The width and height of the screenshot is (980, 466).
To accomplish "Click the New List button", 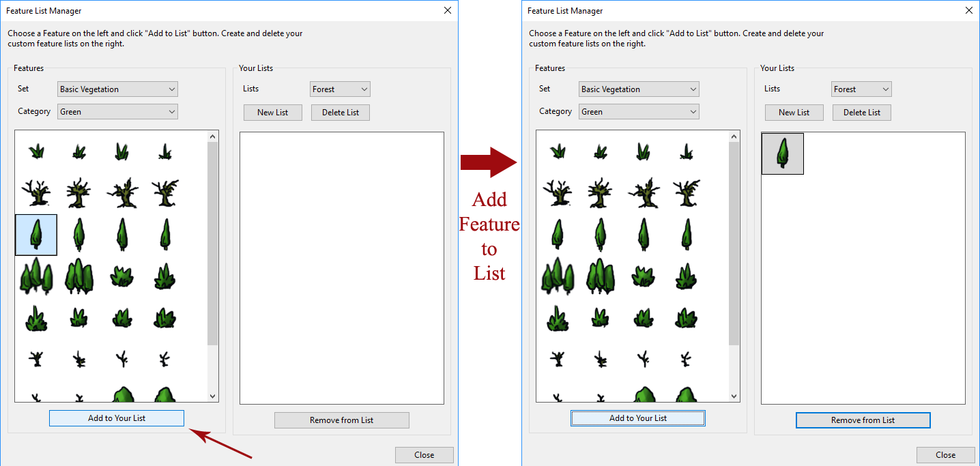I will (x=272, y=112).
